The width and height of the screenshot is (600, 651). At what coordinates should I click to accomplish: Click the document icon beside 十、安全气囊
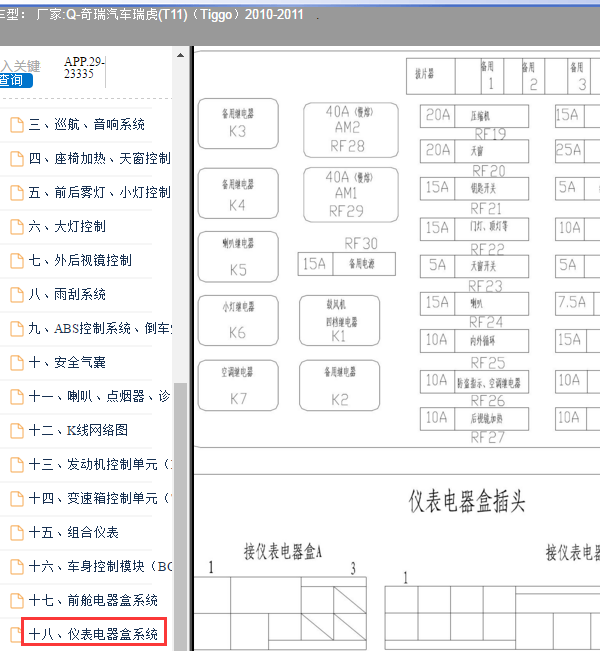point(17,363)
